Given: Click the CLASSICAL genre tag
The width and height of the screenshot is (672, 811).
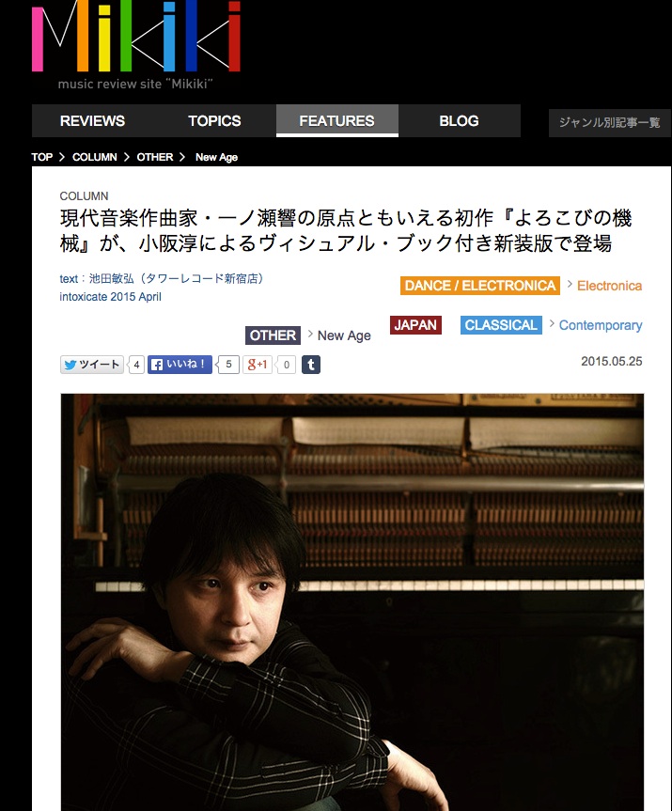Looking at the screenshot, I should point(501,325).
